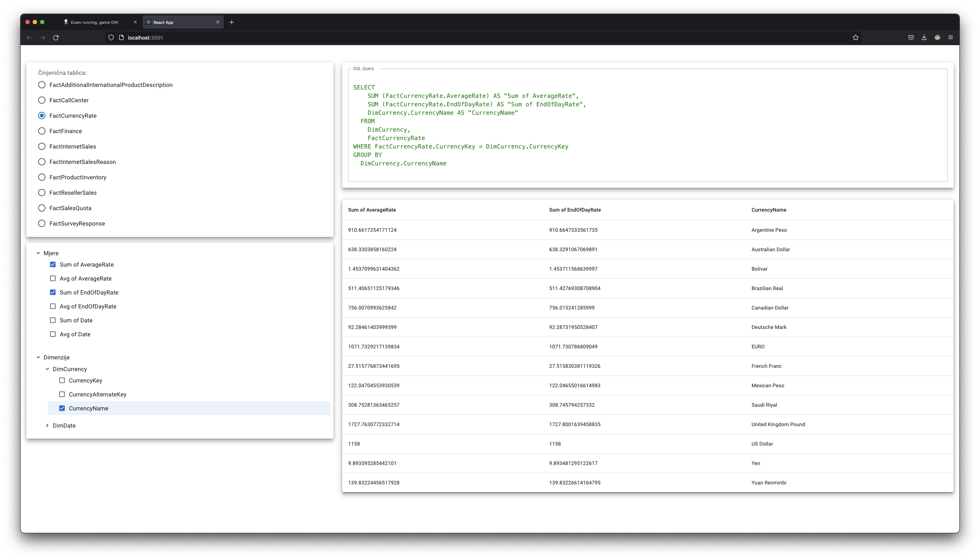Click the bookmark star icon
This screenshot has height=560, width=980.
pyautogui.click(x=855, y=38)
